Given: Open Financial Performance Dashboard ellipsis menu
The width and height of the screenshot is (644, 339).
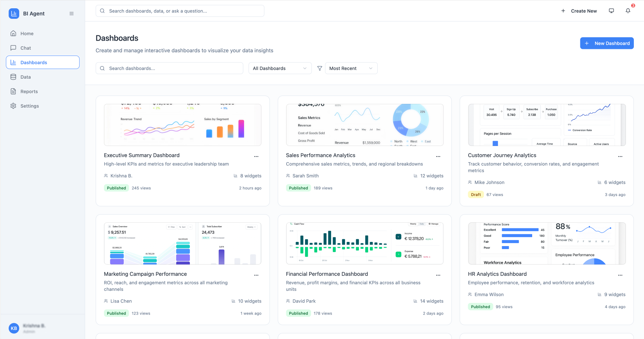Looking at the screenshot, I should pyautogui.click(x=438, y=275).
